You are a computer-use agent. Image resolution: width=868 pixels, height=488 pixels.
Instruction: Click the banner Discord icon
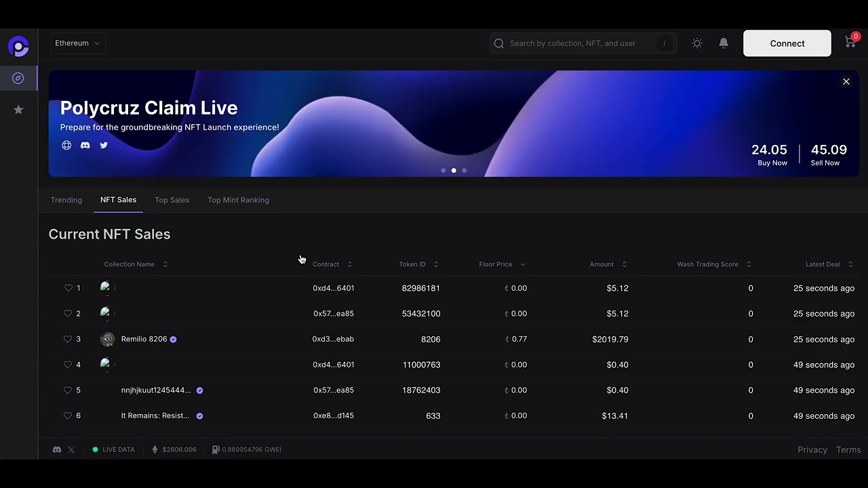[85, 145]
